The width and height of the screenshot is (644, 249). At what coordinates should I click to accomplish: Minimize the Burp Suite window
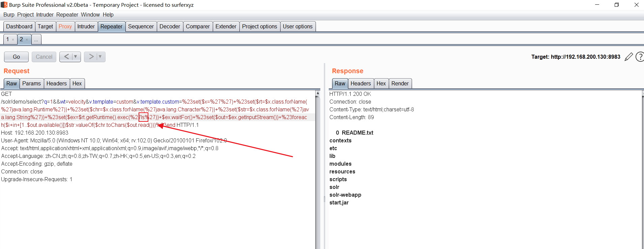[x=597, y=5]
